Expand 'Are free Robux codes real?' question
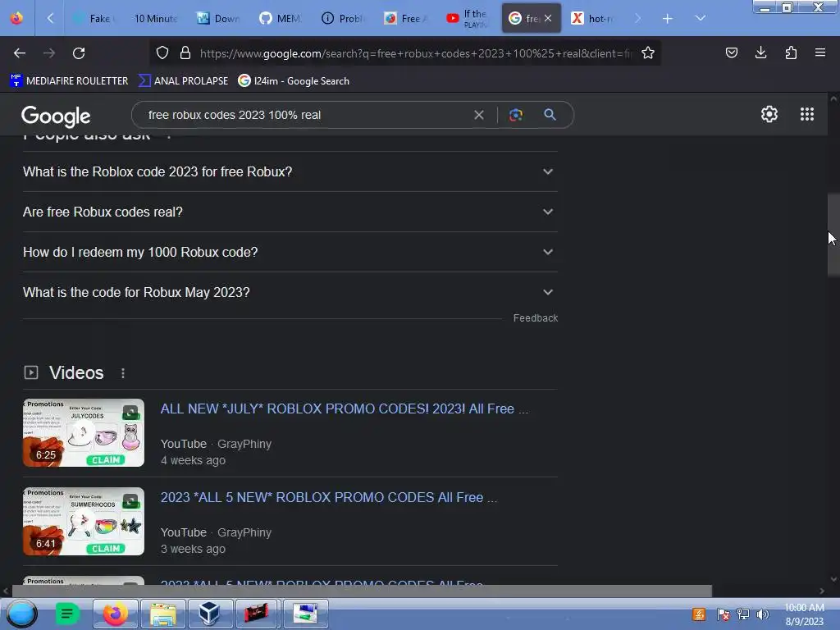Screen dimensions: 840x630 tap(290, 212)
